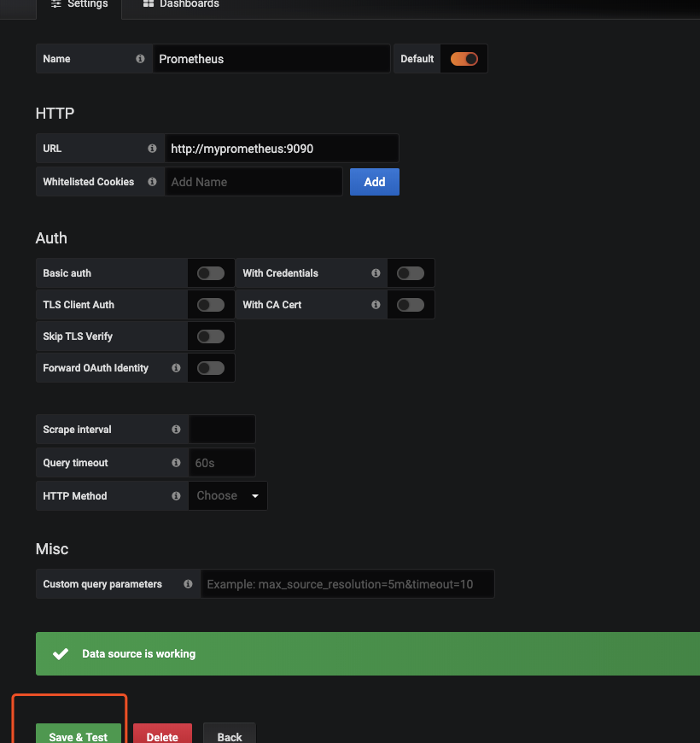Click the Scrape interval info icon
Image resolution: width=700 pixels, height=743 pixels.
176,430
